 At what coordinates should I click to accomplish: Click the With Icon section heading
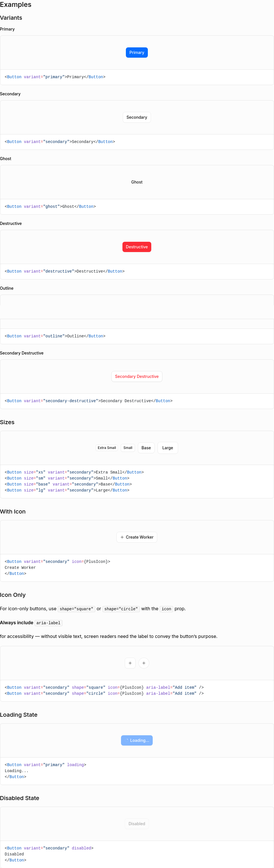point(13,512)
